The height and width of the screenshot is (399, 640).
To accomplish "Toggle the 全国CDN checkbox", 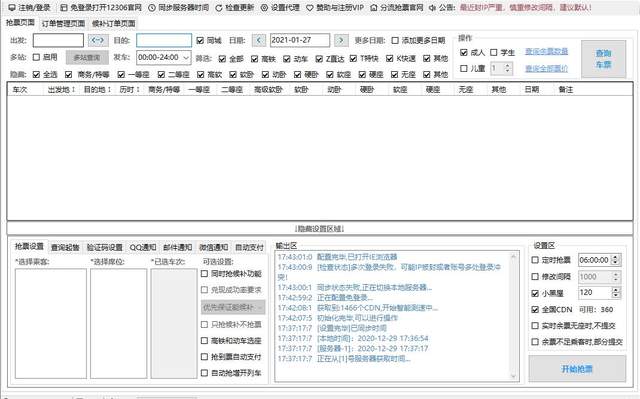I will click(x=535, y=309).
